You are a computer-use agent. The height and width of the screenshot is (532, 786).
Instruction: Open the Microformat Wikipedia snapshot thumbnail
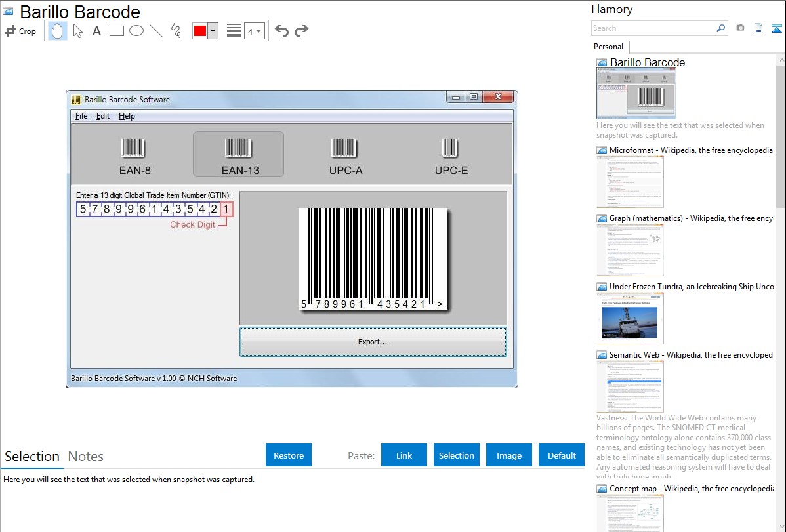click(630, 182)
